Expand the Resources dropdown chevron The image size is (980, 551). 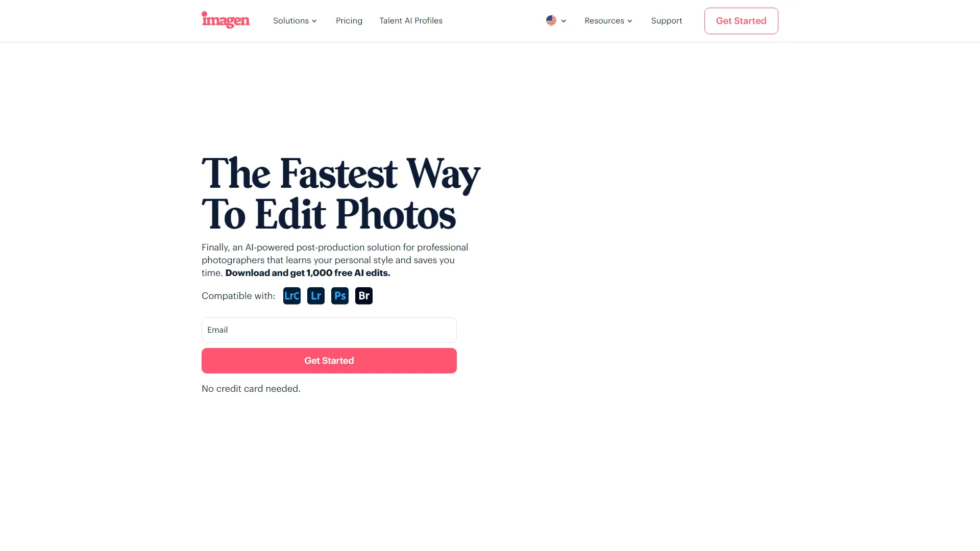(630, 21)
